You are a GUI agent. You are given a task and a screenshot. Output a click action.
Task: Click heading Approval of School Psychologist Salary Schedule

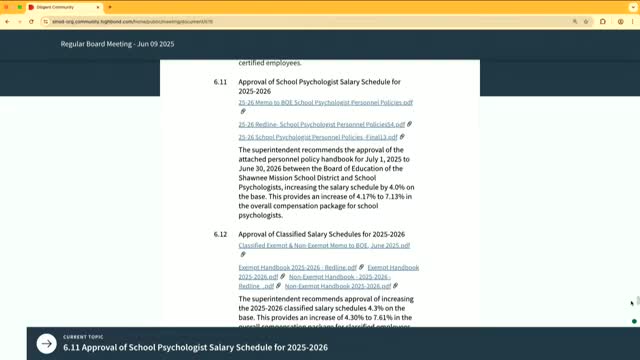[x=319, y=87]
